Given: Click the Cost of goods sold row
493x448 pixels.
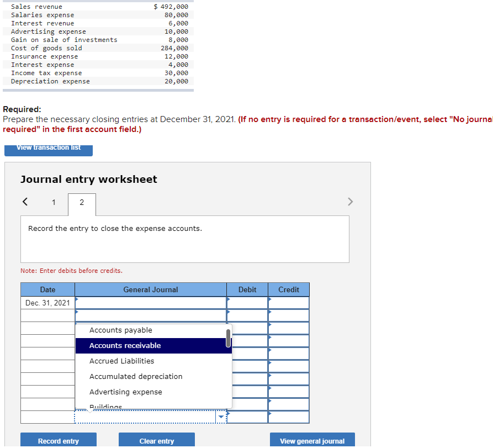Looking at the screenshot, I should pos(98,48).
